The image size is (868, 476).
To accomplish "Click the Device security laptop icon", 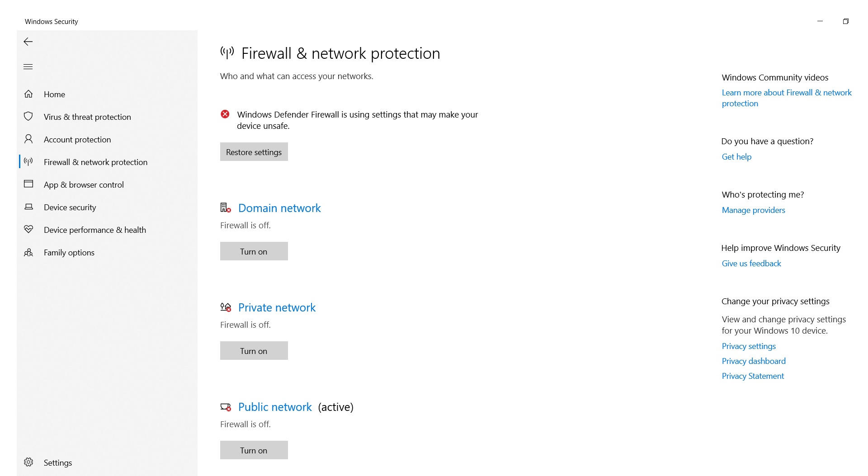I will (x=28, y=207).
